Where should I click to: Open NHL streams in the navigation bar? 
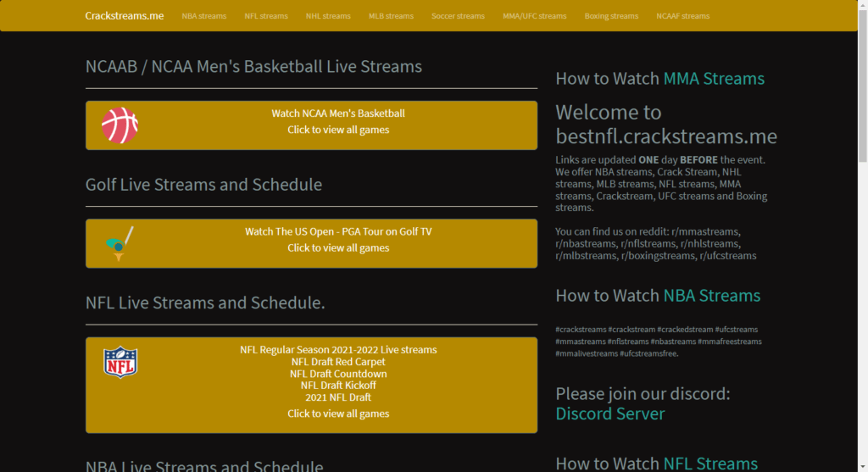click(328, 16)
